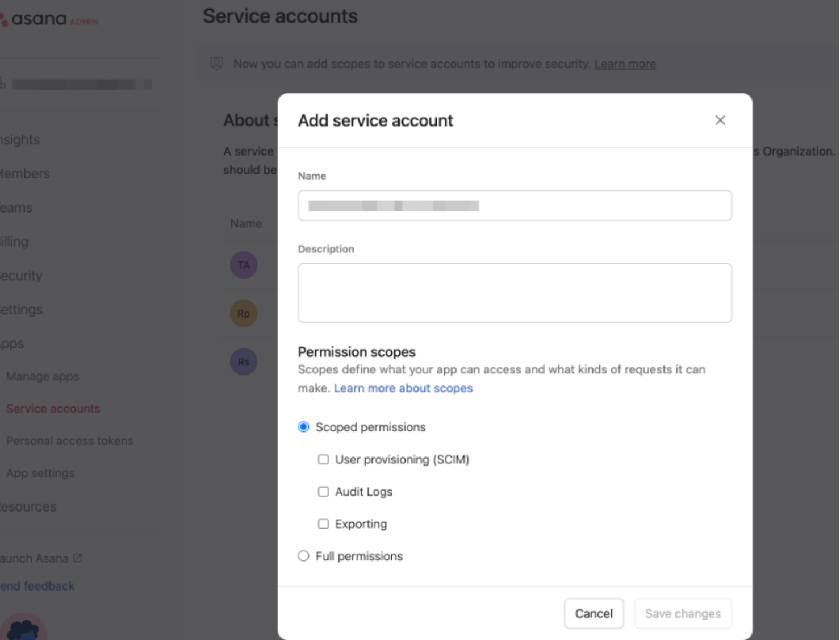Click the Rp service account avatar
Viewport: 840px width, 640px height.
[x=243, y=313]
